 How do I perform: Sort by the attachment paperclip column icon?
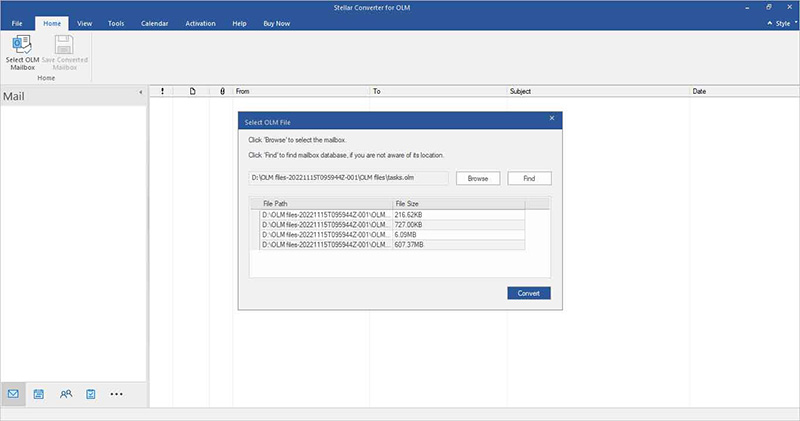point(222,91)
